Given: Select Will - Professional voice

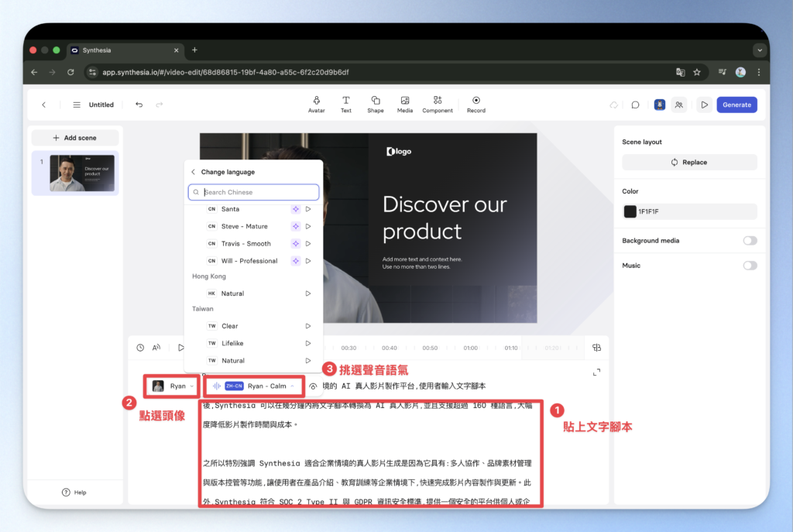Looking at the screenshot, I should [x=249, y=261].
